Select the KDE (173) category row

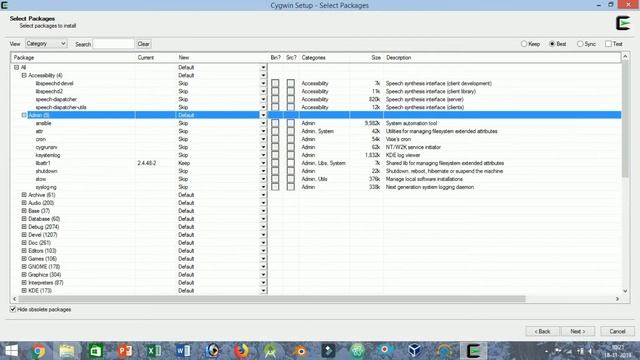(x=316, y=291)
